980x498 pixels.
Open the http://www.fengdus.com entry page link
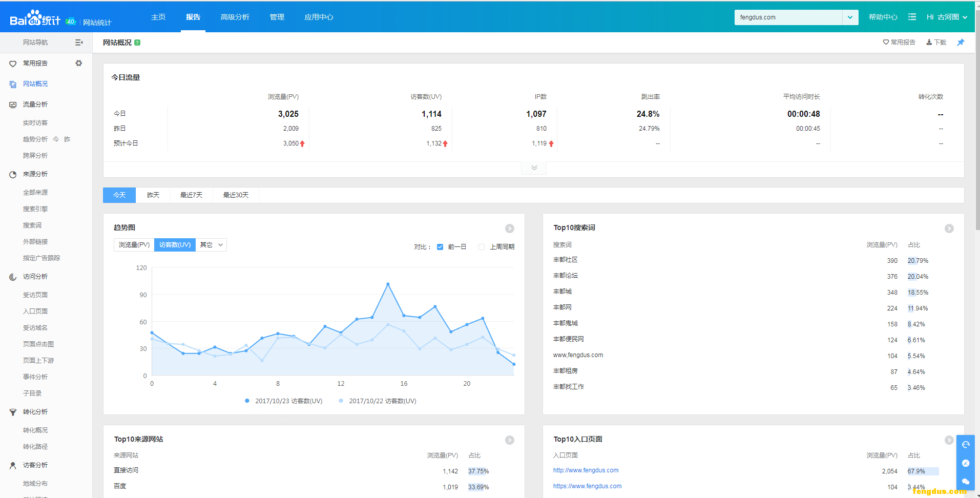tap(586, 470)
